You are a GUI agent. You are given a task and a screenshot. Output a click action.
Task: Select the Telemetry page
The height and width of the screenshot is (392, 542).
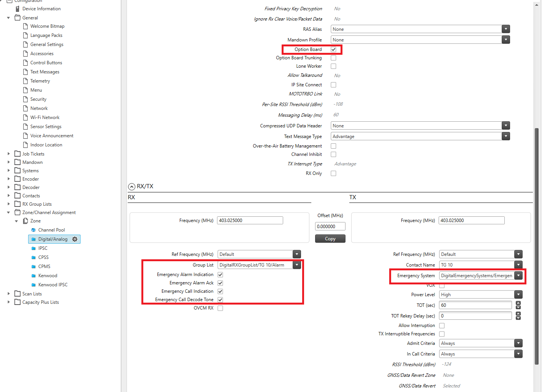click(40, 81)
